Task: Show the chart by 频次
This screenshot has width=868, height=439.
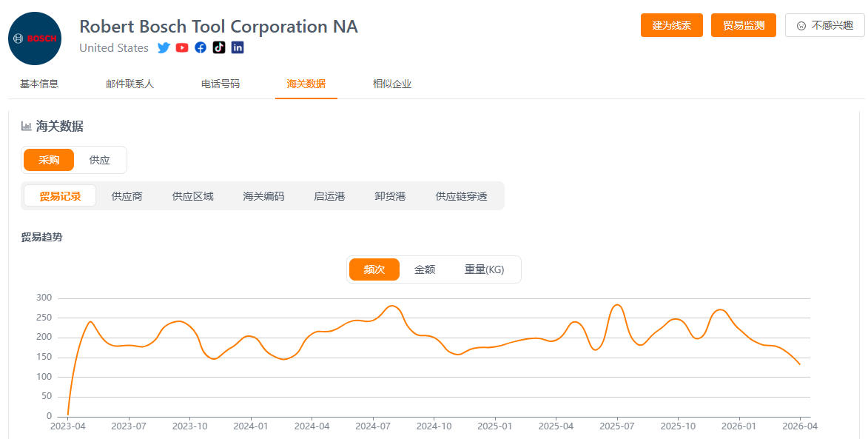Action: click(374, 269)
